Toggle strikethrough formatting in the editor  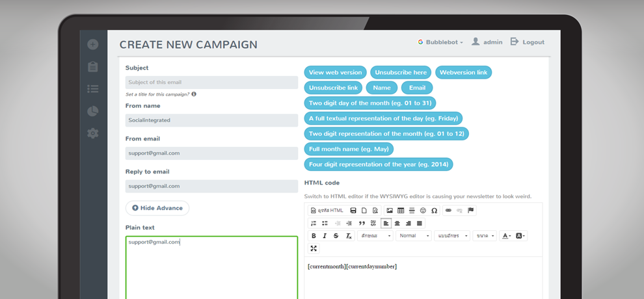336,236
